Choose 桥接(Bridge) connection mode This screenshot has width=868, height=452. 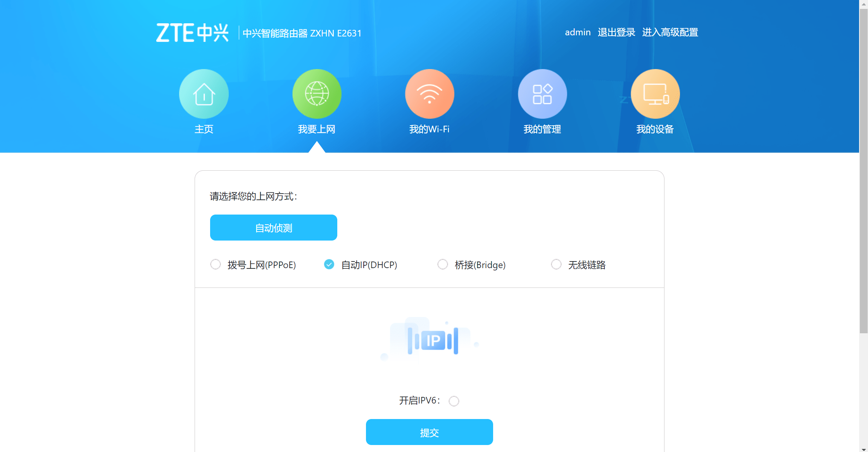[x=443, y=265]
